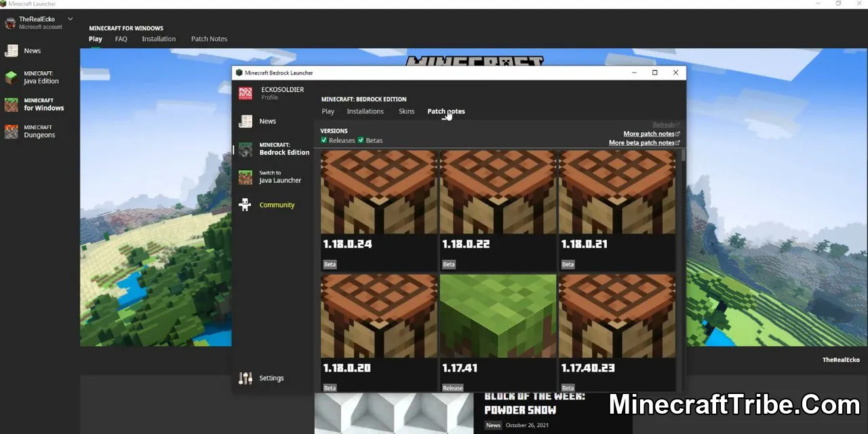This screenshot has width=868, height=434.
Task: Switch to the Installations tab
Action: (x=365, y=111)
